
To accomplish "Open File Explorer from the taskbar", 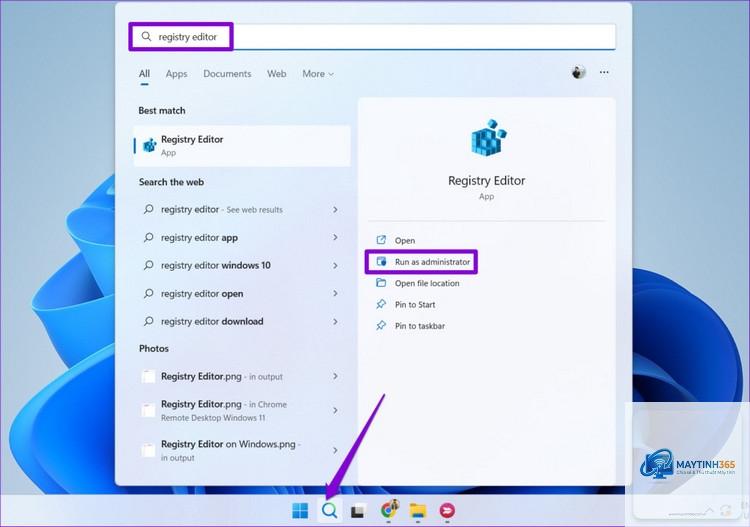I will point(418,511).
